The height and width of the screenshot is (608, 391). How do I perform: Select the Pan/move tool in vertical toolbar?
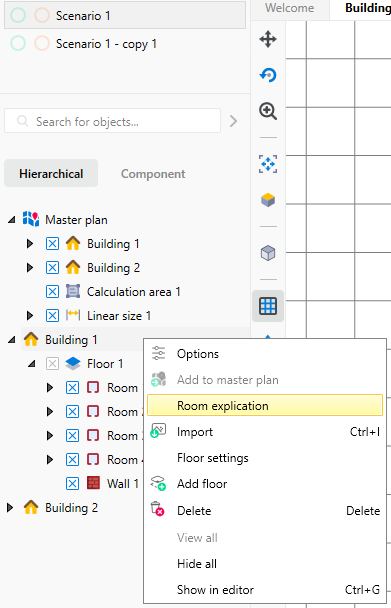pyautogui.click(x=268, y=39)
